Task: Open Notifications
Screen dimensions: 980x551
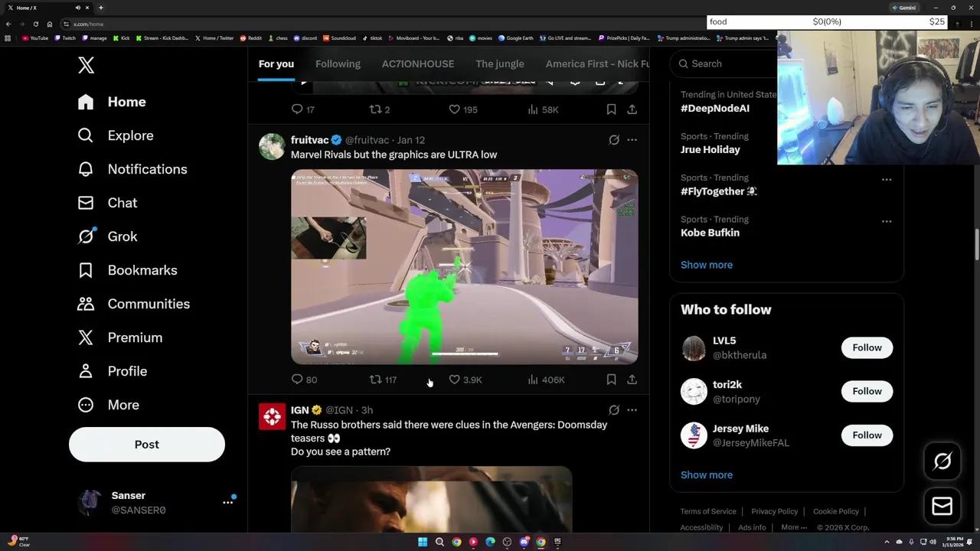Action: tap(132, 169)
